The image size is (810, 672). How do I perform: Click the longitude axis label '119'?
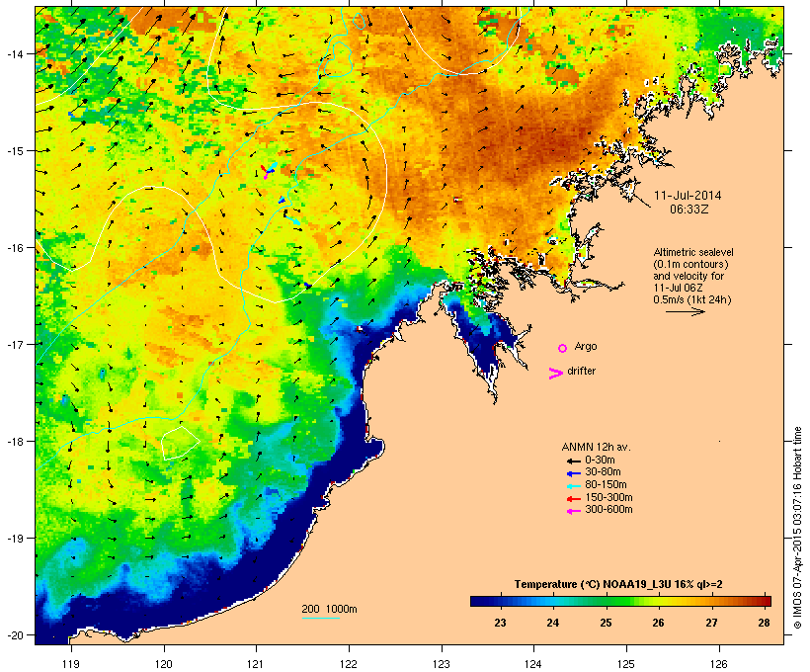(71, 664)
